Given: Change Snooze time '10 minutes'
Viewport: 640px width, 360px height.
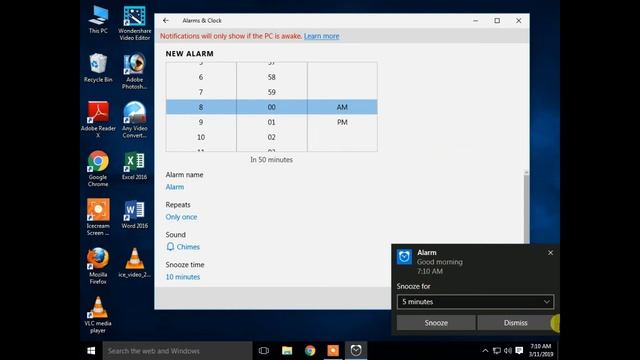Looking at the screenshot, I should click(183, 277).
